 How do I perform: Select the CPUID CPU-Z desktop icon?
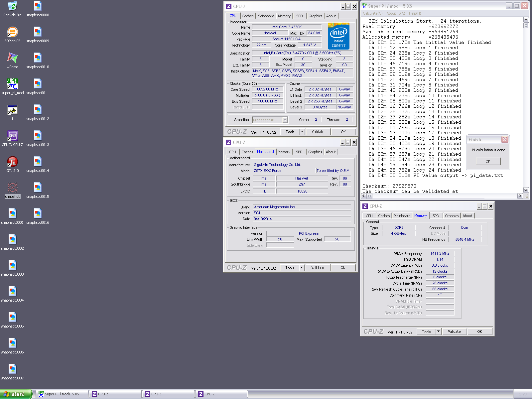coord(12,138)
